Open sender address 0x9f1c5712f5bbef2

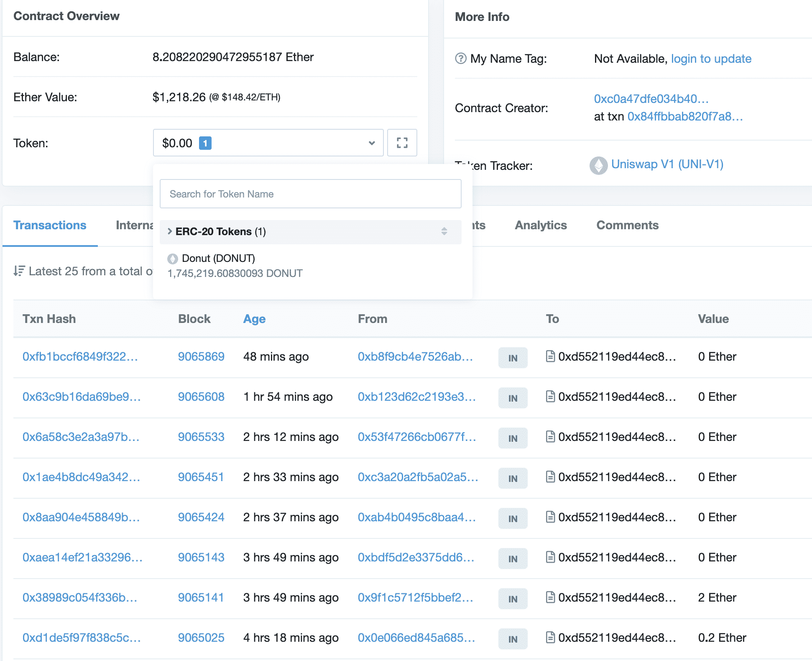coord(415,597)
